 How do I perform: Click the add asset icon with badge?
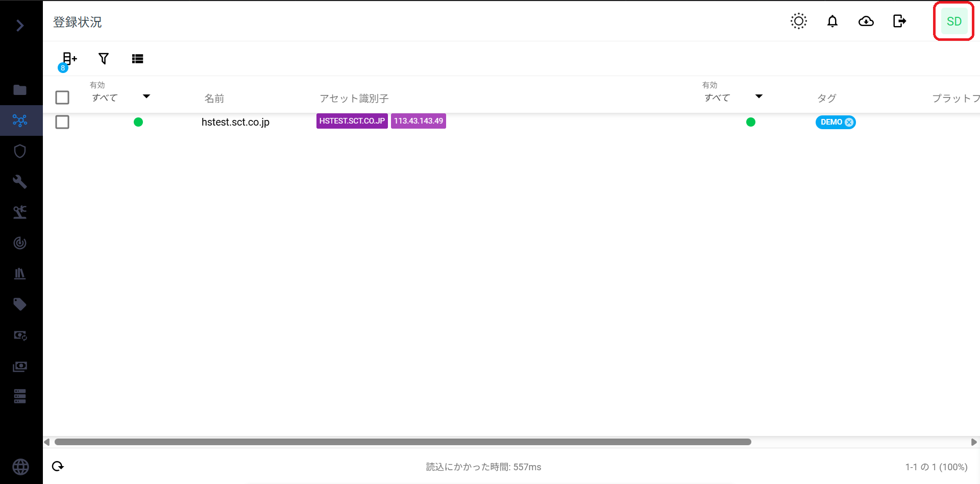[69, 59]
